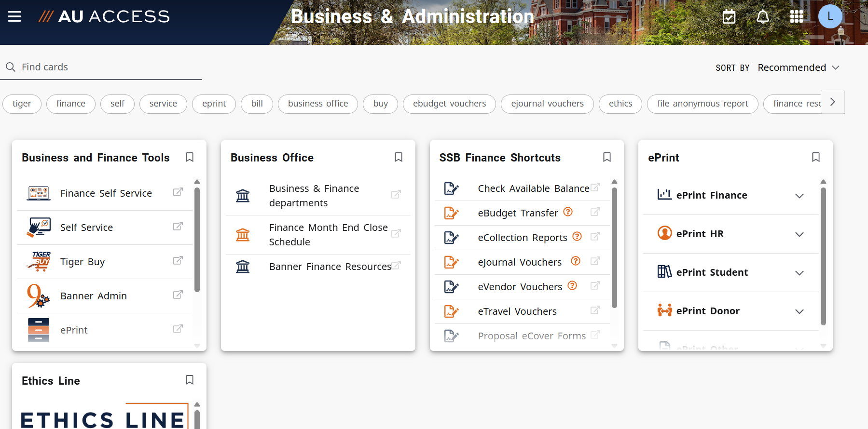Expand the ePrint Finance section
The width and height of the screenshot is (868, 429).
click(799, 196)
